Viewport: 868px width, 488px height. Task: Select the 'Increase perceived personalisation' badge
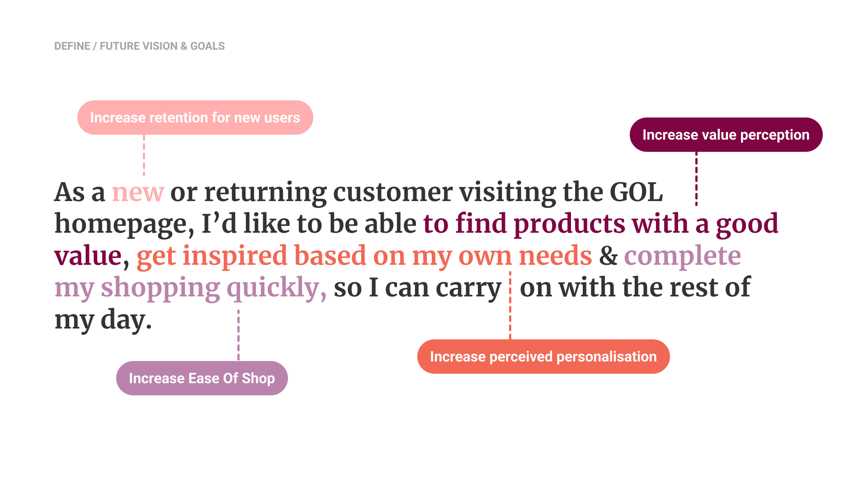(543, 357)
